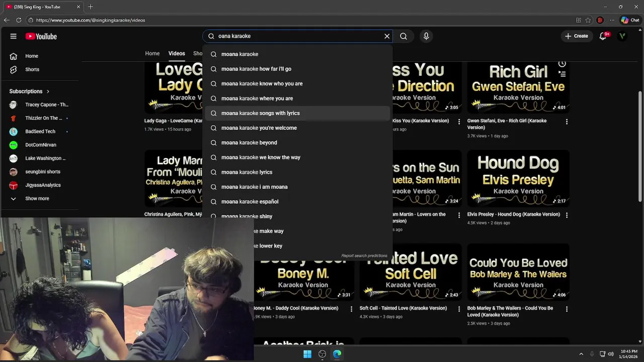Pick suggestion 'moana karaoke know who you are'
The height and width of the screenshot is (362, 644).
tap(297, 83)
